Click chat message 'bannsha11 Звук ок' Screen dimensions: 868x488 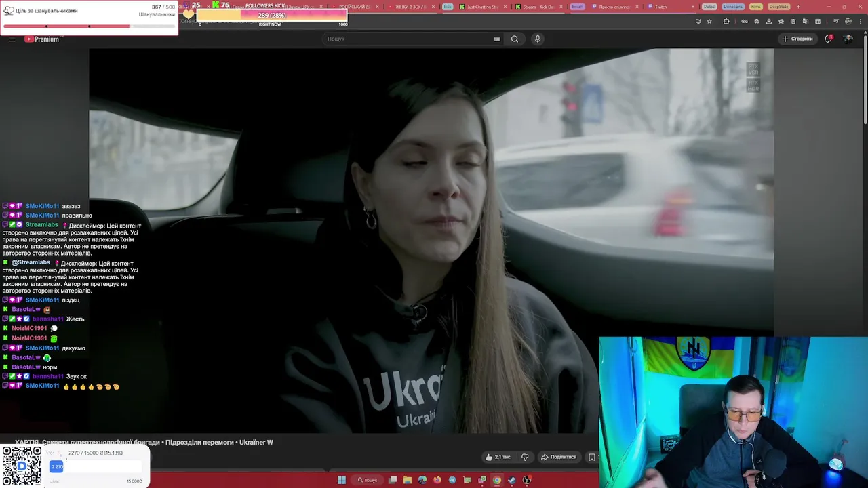coord(45,376)
